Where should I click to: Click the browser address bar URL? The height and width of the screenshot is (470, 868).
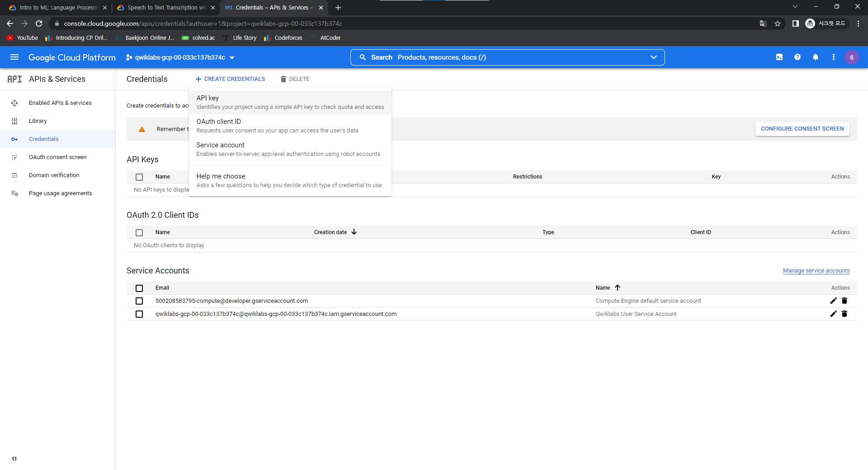203,23
